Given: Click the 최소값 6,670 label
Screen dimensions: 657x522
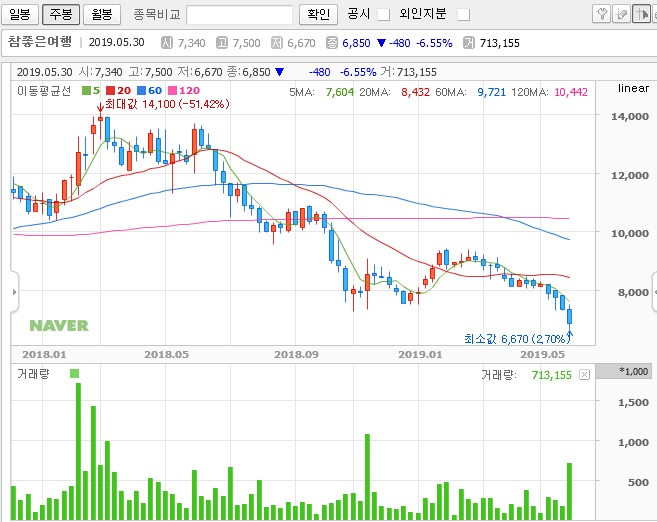Looking at the screenshot, I should pos(515,339).
